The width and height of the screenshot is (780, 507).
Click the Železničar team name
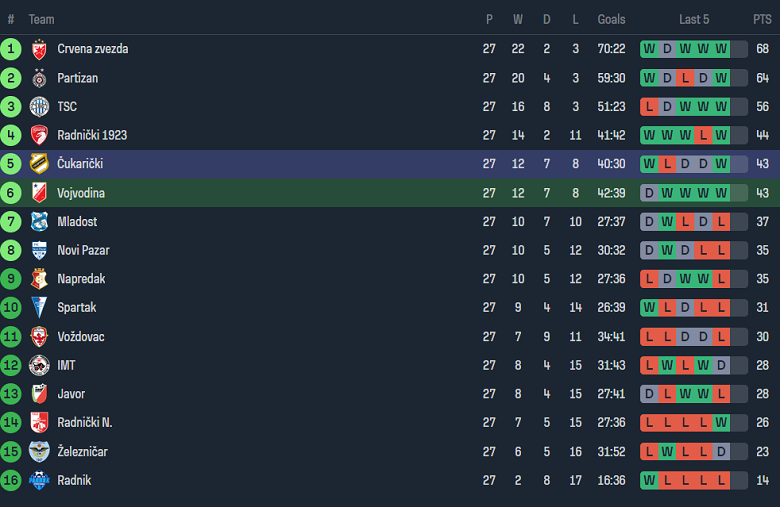tap(82, 452)
